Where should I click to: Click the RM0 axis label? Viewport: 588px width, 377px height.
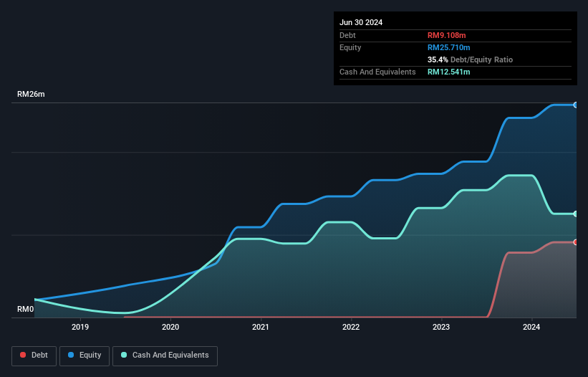(x=26, y=309)
